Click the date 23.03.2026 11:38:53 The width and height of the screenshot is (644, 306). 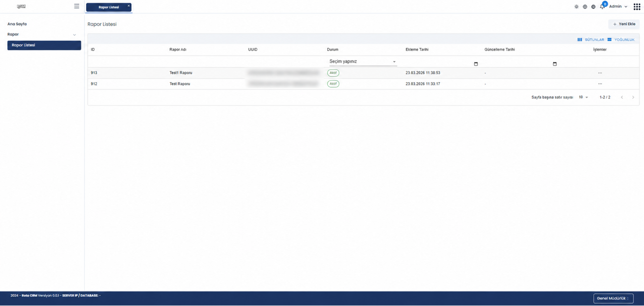click(423, 73)
